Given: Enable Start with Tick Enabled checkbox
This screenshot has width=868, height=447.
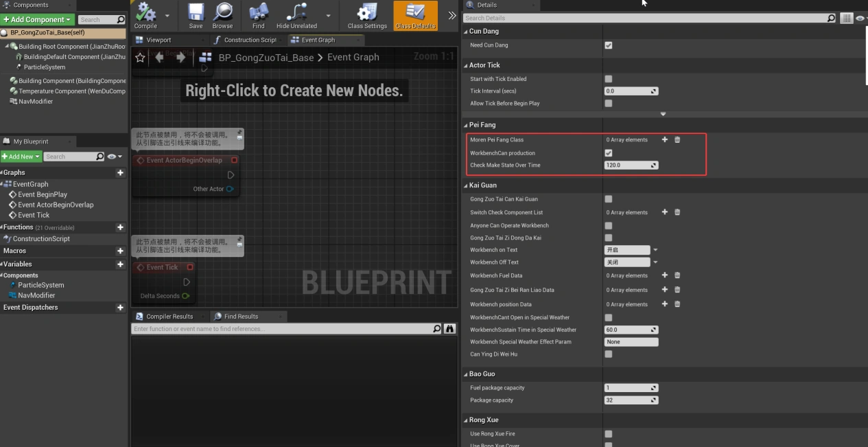Looking at the screenshot, I should click(x=609, y=79).
